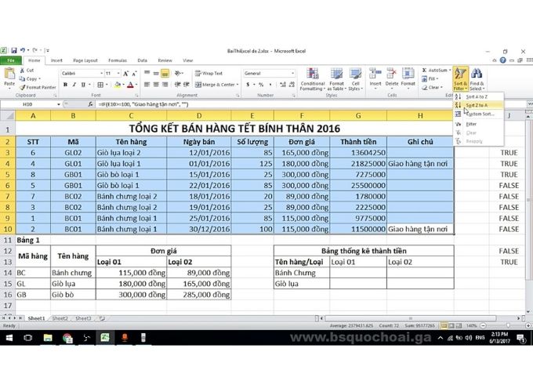Click Merge & Center

pos(215,85)
